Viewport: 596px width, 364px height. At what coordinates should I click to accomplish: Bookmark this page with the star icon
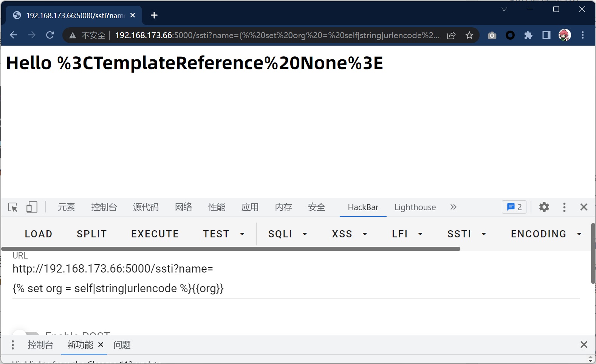click(x=469, y=35)
